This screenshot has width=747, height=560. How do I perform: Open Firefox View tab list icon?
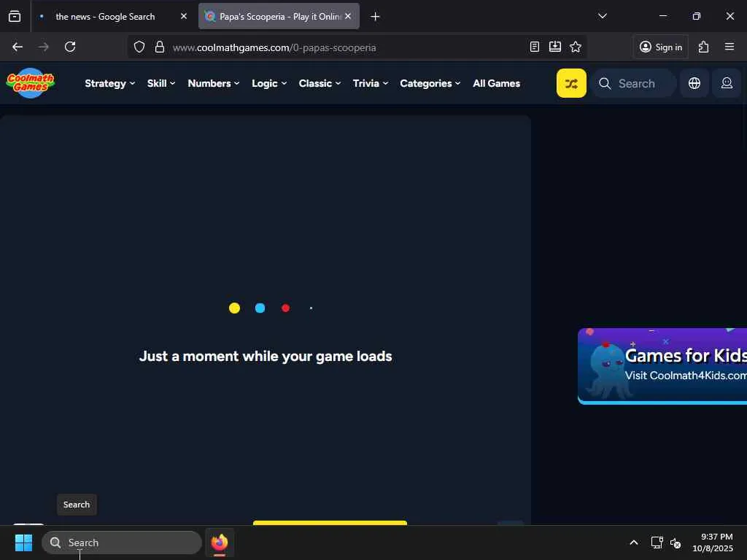[x=15, y=16]
